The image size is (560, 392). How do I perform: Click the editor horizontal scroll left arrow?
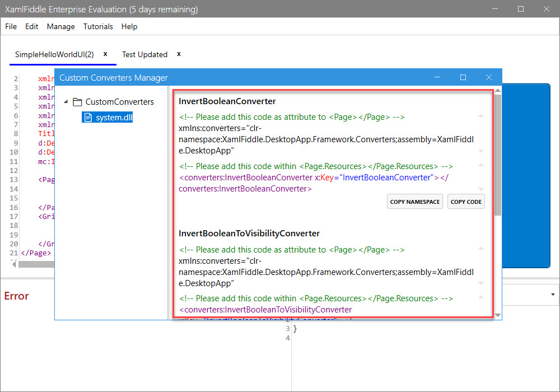pos(15,264)
